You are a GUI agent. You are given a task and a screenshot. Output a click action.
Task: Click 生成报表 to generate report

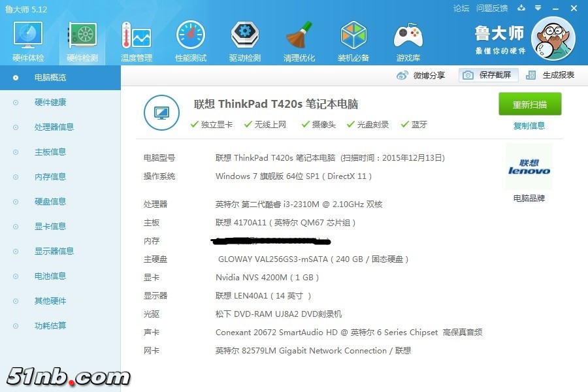click(x=551, y=75)
